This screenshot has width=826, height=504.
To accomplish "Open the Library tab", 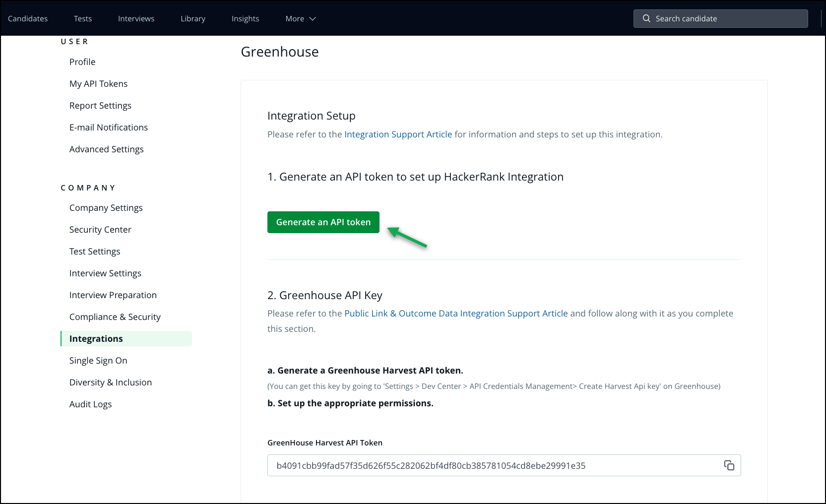I will (x=193, y=18).
